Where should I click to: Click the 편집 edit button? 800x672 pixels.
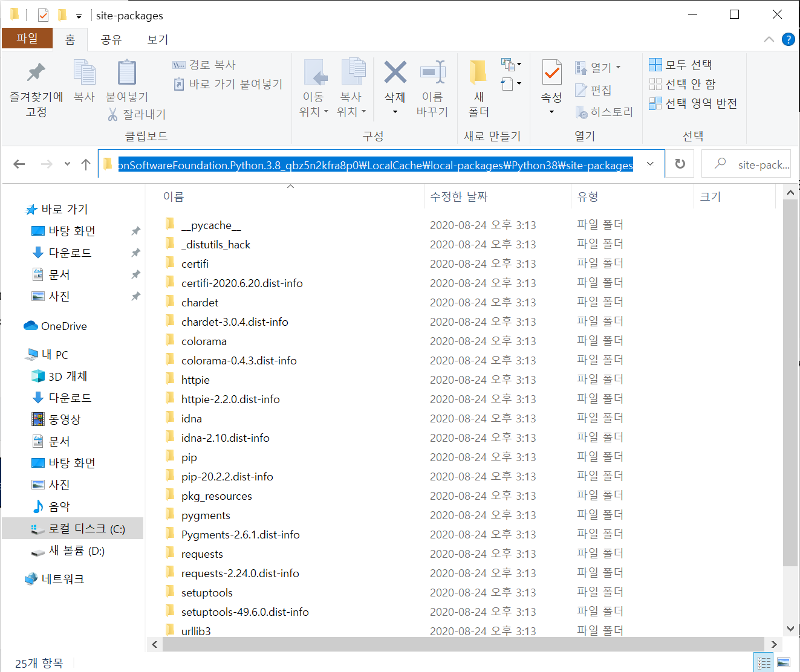point(593,90)
